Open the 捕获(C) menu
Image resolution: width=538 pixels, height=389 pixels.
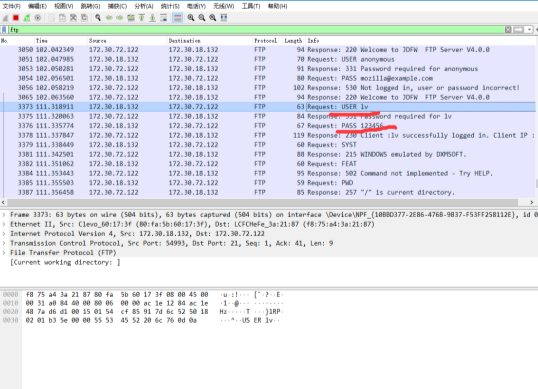click(x=117, y=6)
